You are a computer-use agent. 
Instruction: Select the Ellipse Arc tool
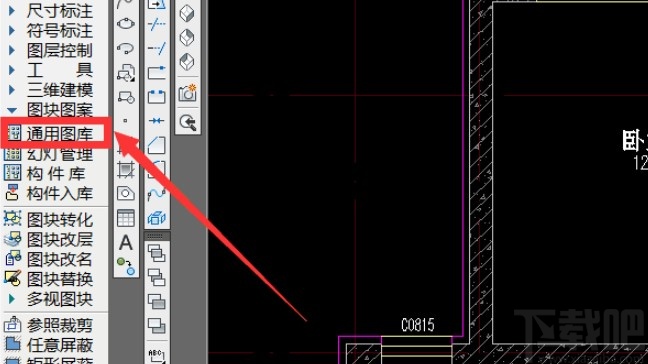pos(126,48)
